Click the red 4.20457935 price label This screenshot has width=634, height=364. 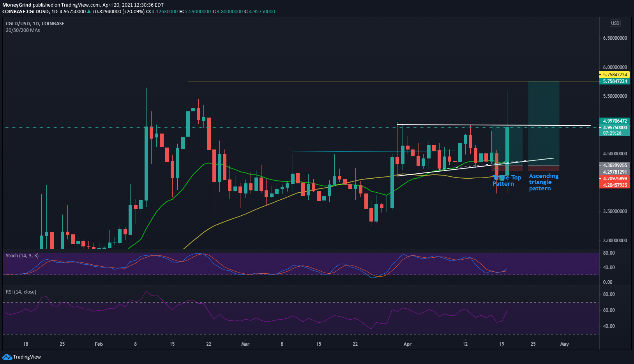614,185
